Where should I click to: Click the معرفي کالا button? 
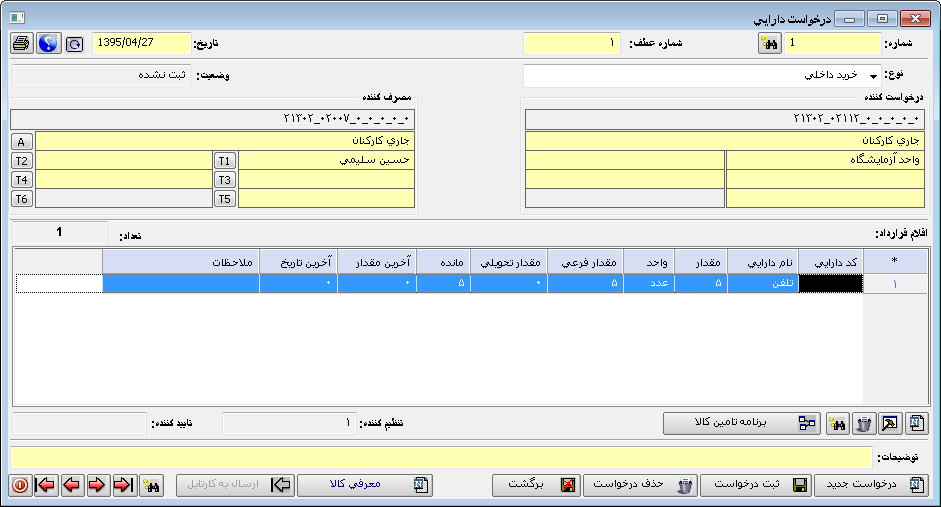(365, 485)
